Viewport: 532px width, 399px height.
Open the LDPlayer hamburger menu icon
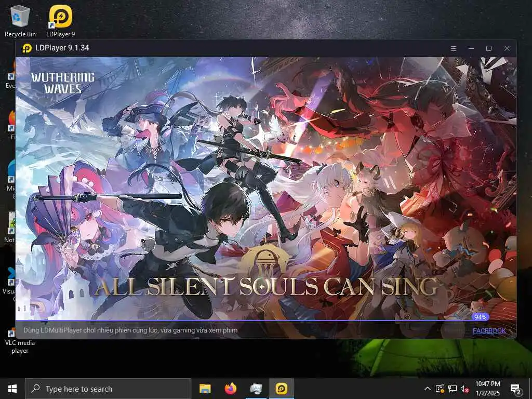click(453, 48)
